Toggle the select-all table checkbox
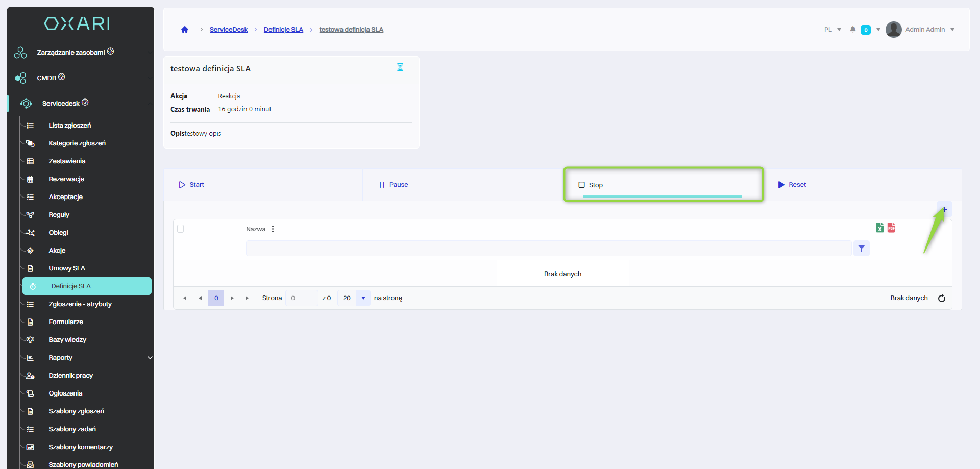 click(181, 229)
